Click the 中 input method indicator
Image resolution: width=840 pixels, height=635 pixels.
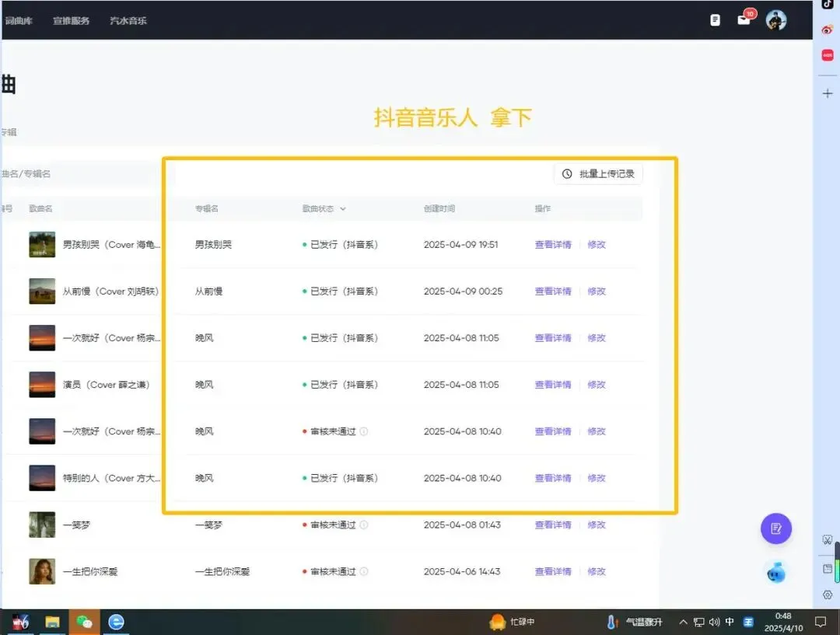point(730,622)
